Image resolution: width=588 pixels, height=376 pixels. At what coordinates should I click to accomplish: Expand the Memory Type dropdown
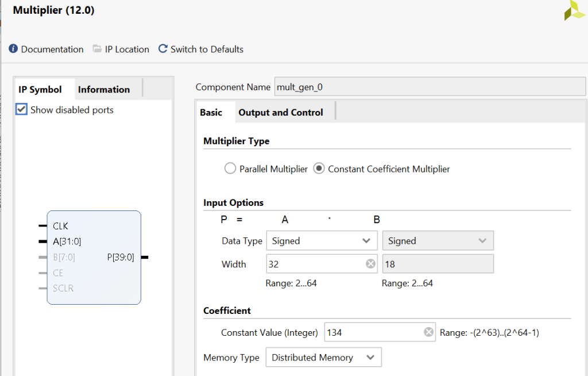tap(323, 358)
